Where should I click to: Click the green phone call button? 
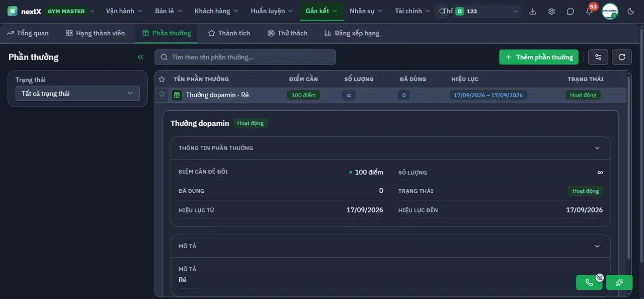(x=589, y=282)
